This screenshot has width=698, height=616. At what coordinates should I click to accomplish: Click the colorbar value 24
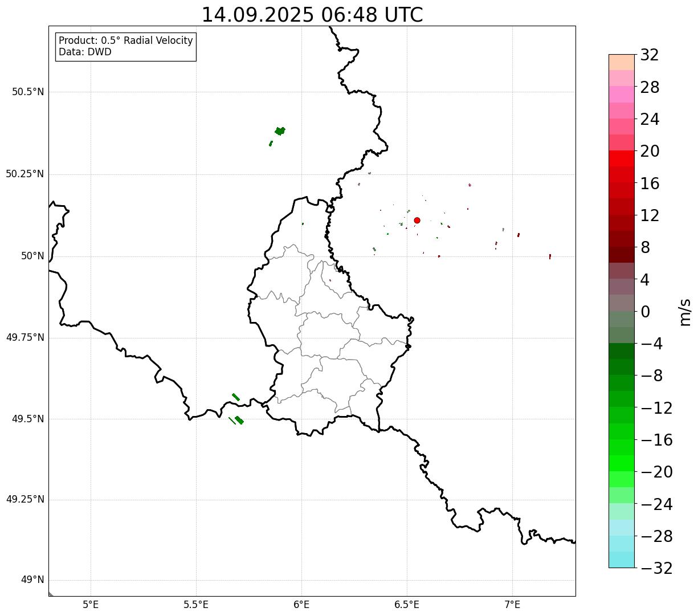[x=650, y=119]
